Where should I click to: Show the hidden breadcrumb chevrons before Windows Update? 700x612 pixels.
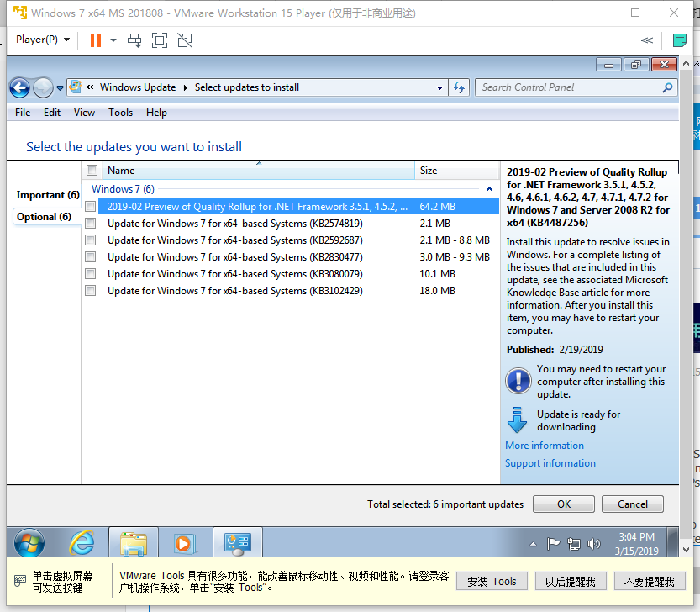click(90, 87)
